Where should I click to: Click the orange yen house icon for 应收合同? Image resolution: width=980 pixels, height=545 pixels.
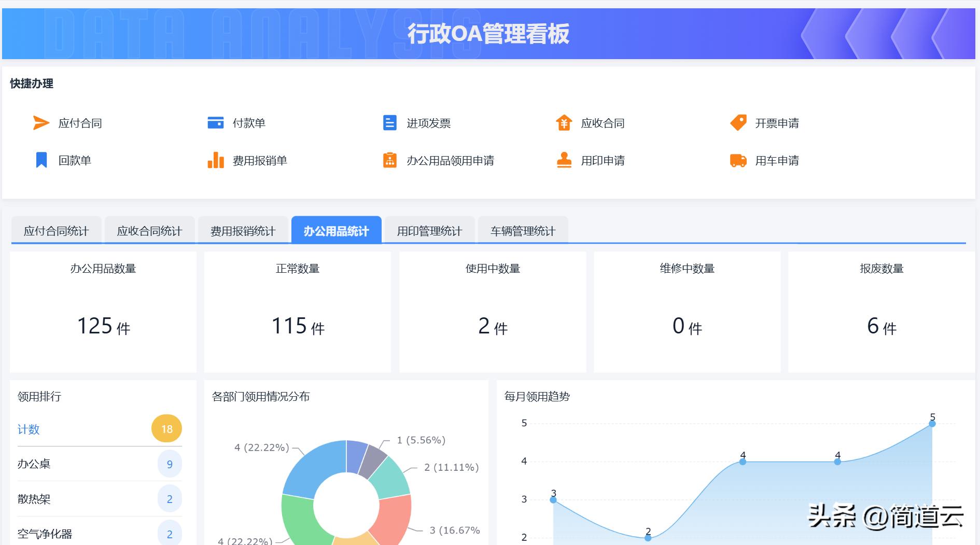click(564, 123)
